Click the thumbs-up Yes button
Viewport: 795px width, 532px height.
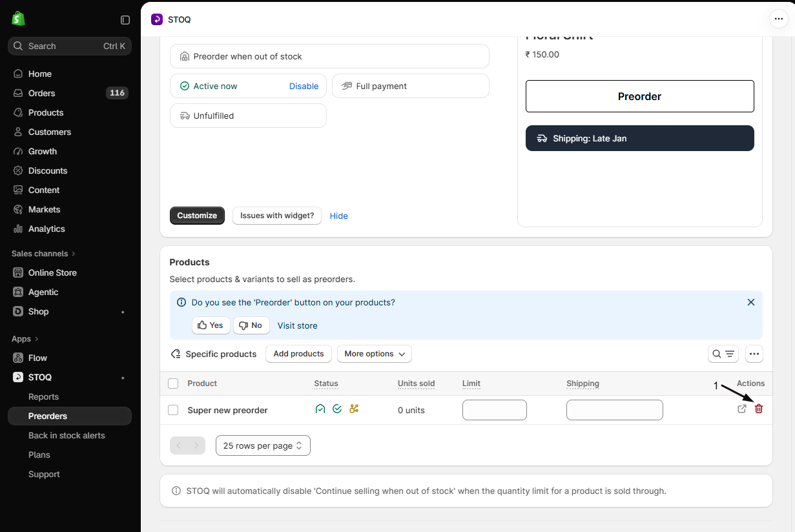pyautogui.click(x=211, y=325)
